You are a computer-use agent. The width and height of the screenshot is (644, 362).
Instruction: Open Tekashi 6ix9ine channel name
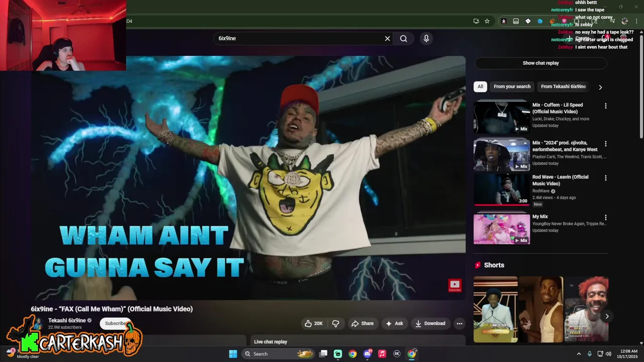(67, 320)
